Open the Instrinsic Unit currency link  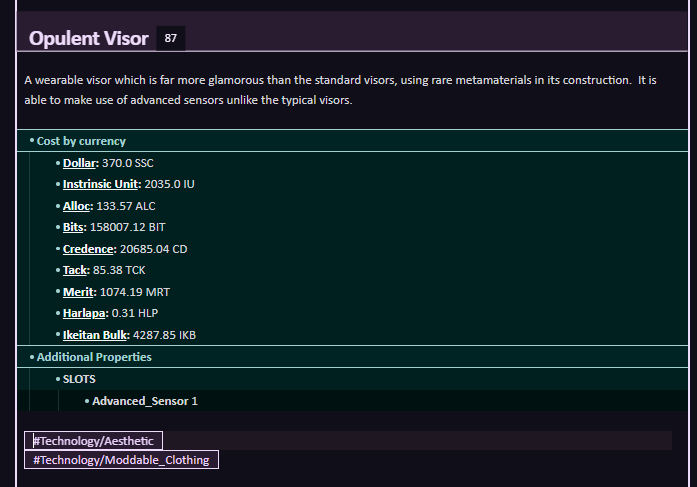coord(100,184)
